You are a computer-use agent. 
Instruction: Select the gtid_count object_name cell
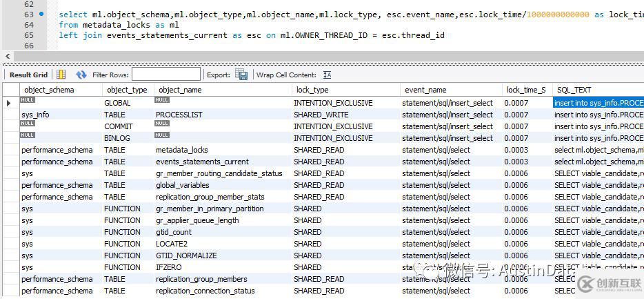(223, 232)
